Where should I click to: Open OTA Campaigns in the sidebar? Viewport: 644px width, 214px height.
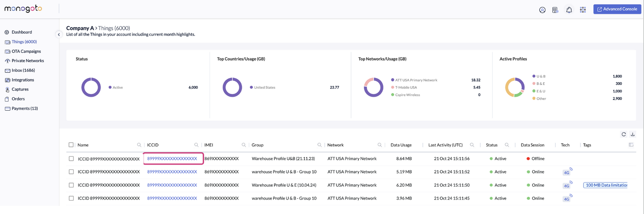[x=26, y=51]
